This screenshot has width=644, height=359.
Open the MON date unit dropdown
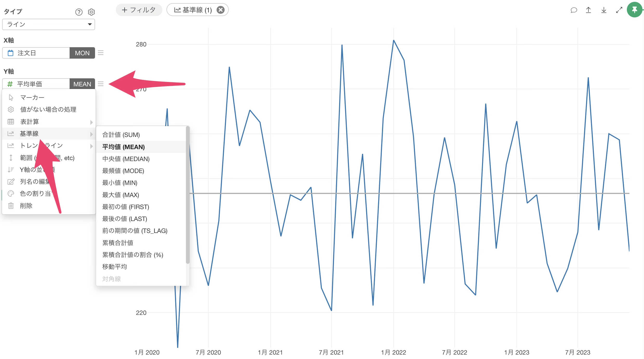point(82,53)
